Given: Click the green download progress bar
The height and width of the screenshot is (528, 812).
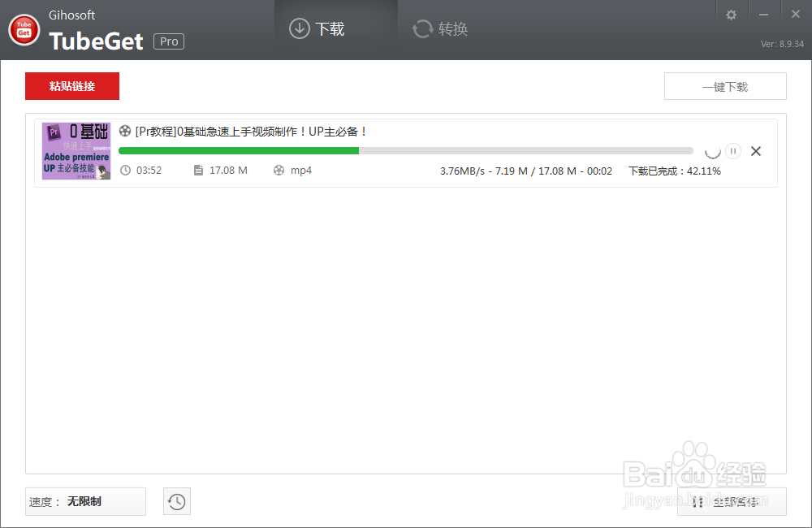Looking at the screenshot, I should pyautogui.click(x=406, y=151).
